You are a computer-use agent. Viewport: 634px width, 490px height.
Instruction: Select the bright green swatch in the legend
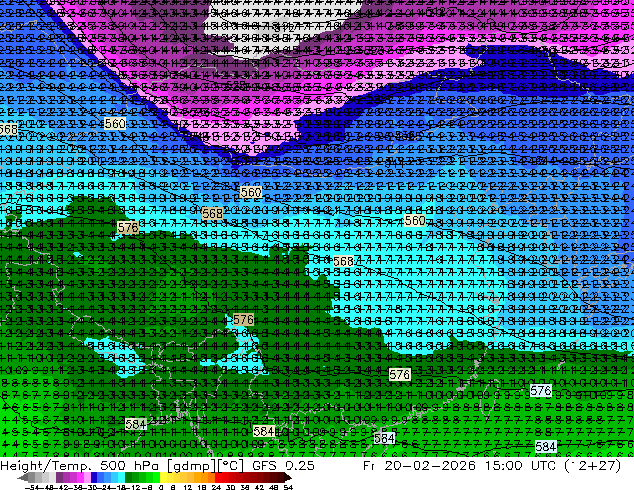tap(156, 477)
